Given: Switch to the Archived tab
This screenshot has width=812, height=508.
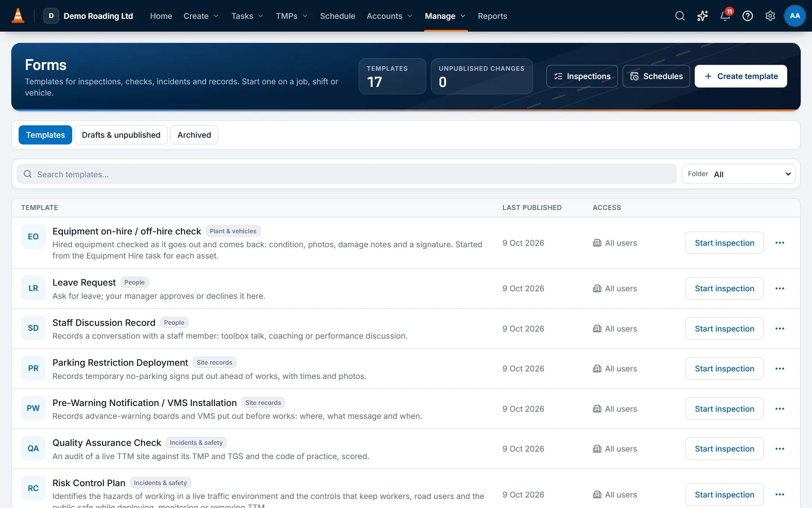Looking at the screenshot, I should coord(194,135).
